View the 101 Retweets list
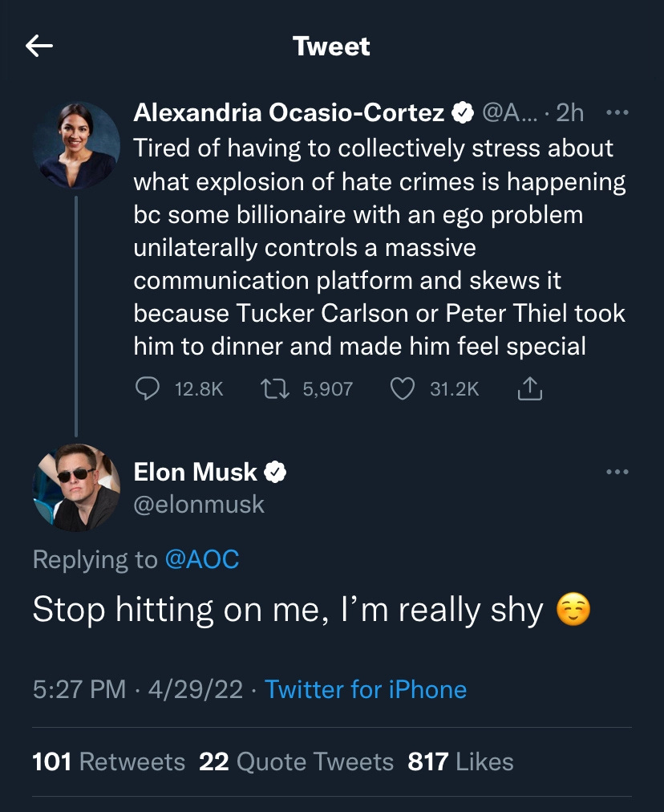 pyautogui.click(x=109, y=761)
